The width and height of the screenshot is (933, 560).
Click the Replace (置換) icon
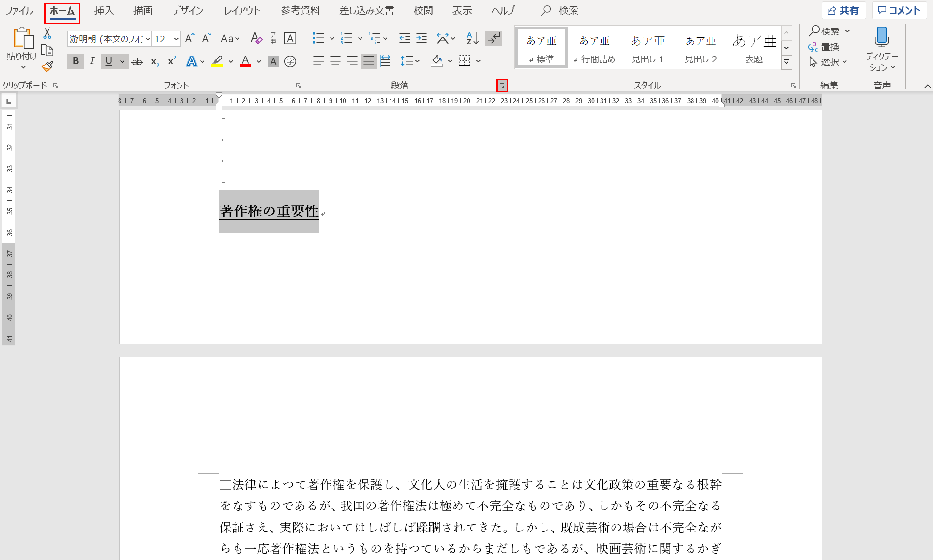(x=824, y=47)
